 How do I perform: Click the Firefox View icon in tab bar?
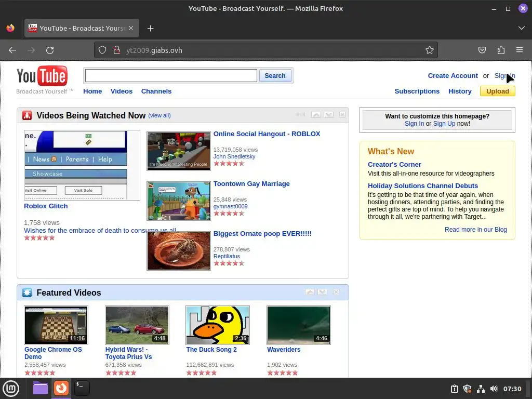tap(10, 28)
